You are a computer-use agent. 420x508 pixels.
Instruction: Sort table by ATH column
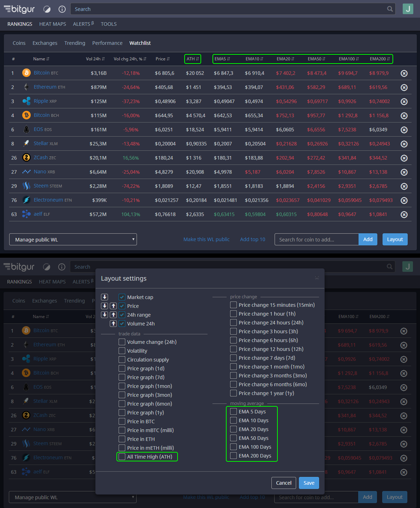click(x=193, y=59)
